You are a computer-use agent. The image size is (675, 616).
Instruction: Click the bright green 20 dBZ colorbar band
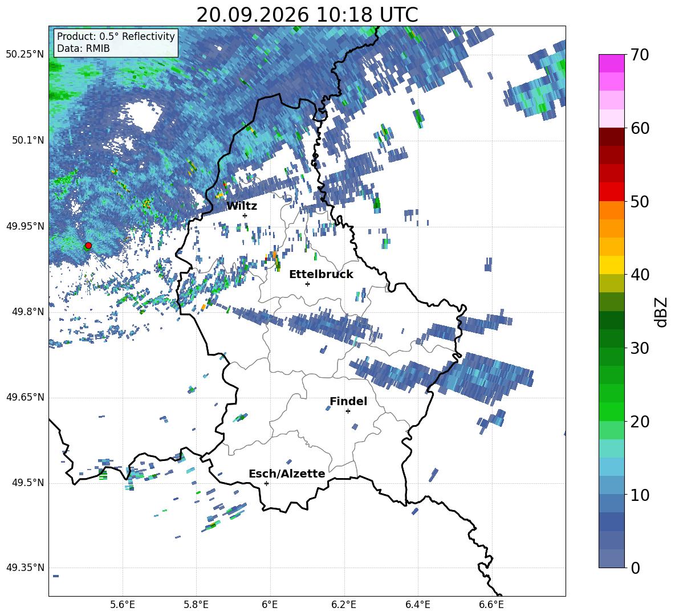click(611, 411)
